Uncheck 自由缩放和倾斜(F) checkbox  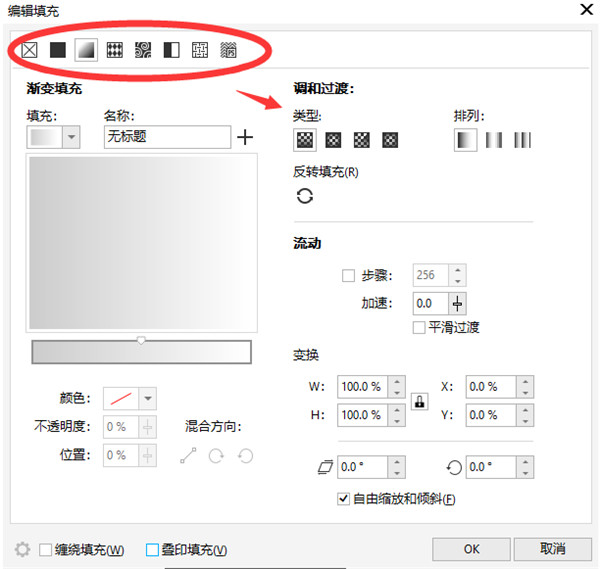[343, 499]
